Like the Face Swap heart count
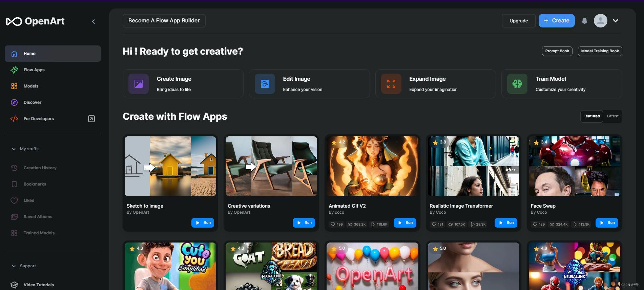Screen dimensions: 644x290 (x=539, y=225)
